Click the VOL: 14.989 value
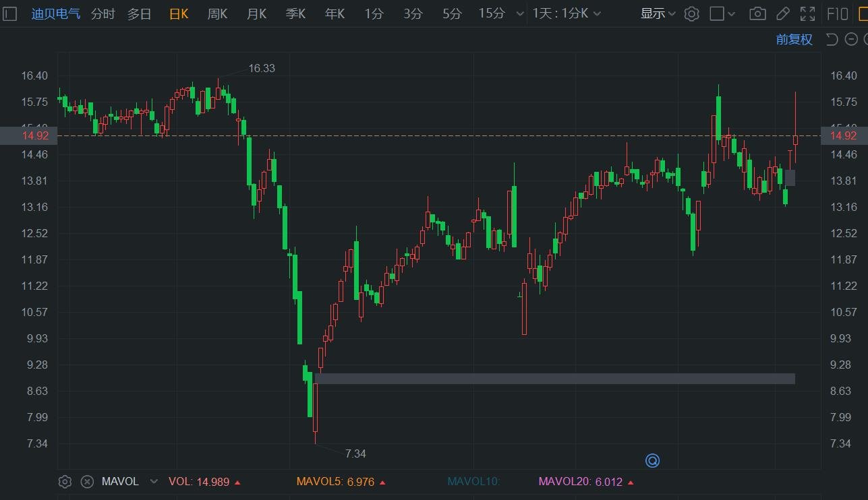Screen dimensions: 868x500 tap(204, 482)
